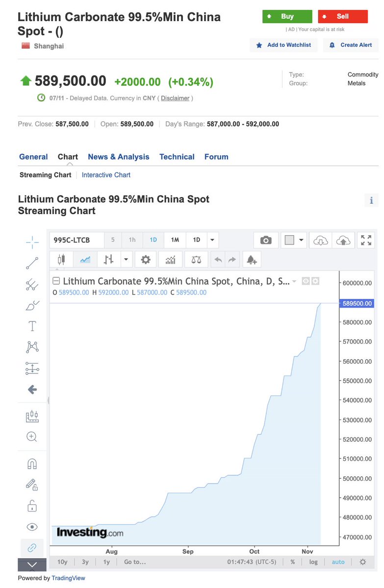The image size is (384, 588).
Task: Collapse the chart legend minus box
Action: [x=56, y=281]
